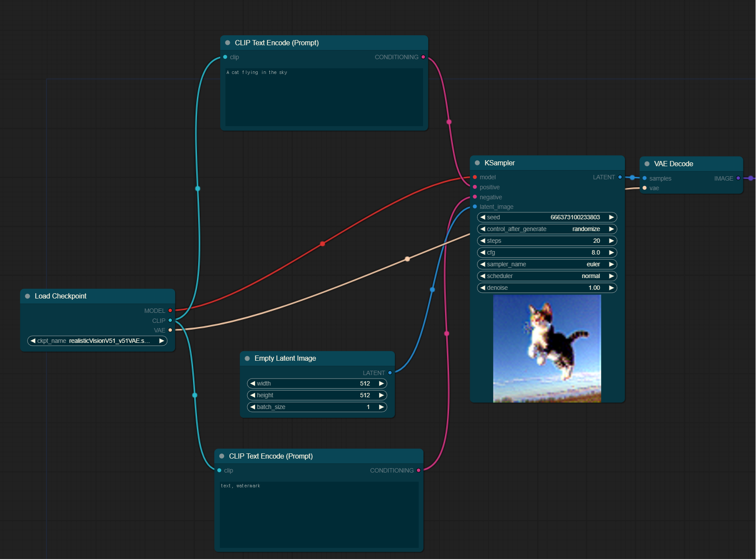Increase latent height with right arrow
The width and height of the screenshot is (756, 560).
tap(381, 395)
